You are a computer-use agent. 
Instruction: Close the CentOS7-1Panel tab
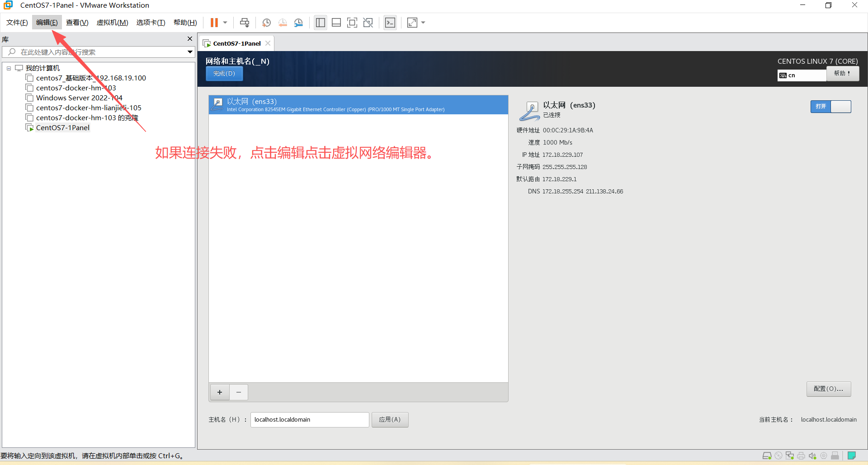pyautogui.click(x=268, y=43)
